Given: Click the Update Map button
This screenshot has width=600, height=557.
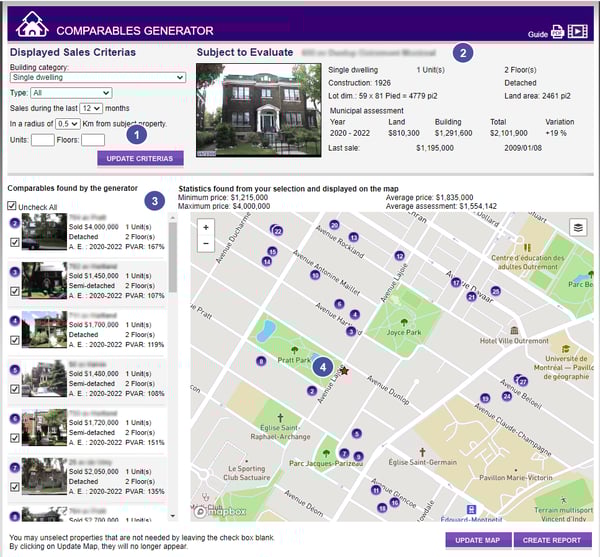Looking at the screenshot, I should (x=478, y=540).
